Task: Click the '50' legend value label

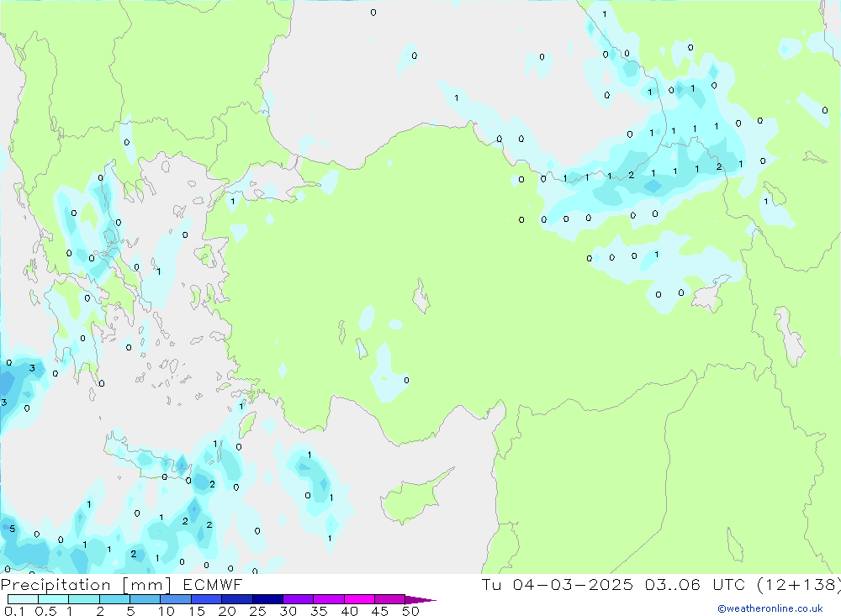Action: point(410,611)
